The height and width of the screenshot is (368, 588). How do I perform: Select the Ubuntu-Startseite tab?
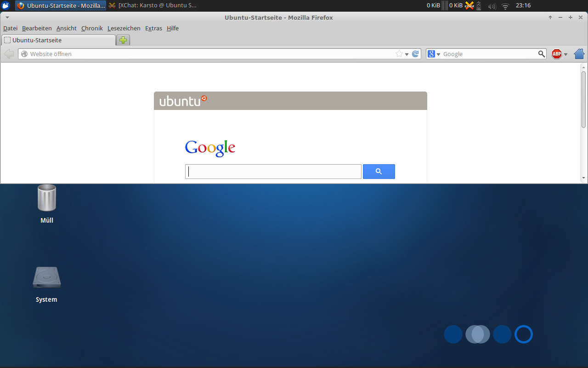(x=58, y=40)
